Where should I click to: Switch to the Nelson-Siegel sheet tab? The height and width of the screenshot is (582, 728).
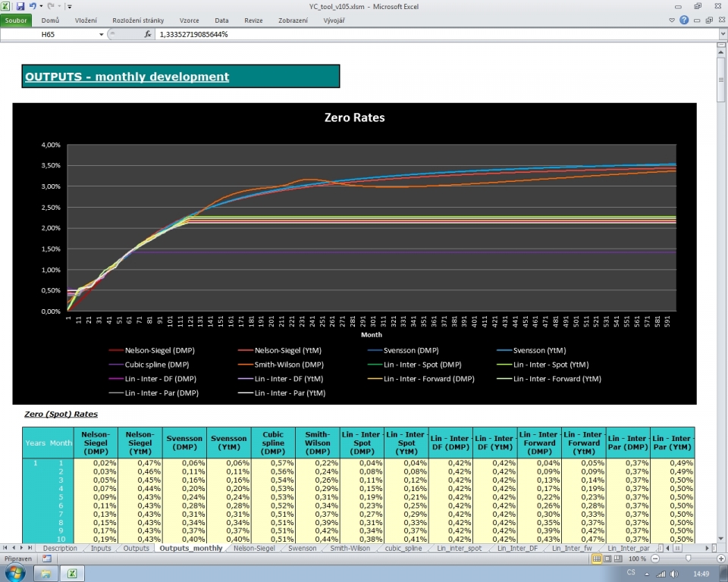[x=254, y=548]
